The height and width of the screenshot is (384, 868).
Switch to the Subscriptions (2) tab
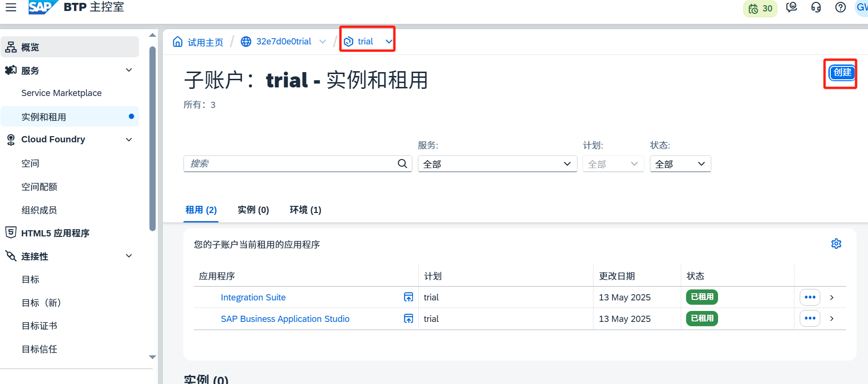201,210
